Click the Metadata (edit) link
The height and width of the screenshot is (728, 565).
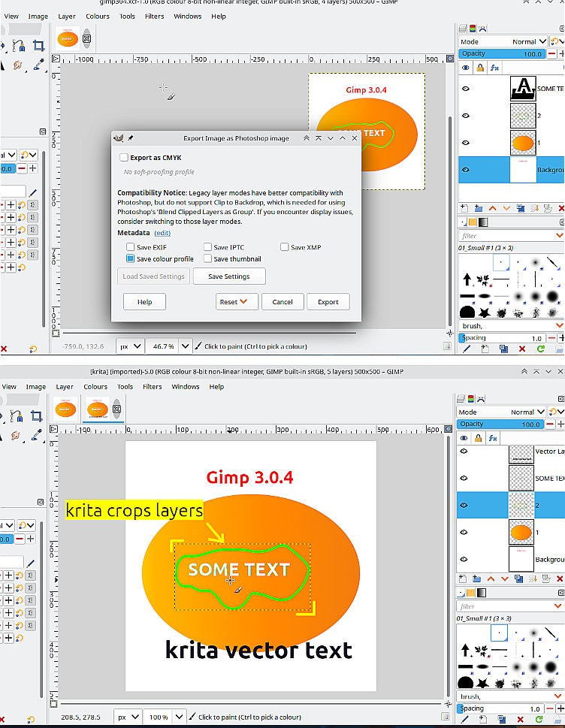click(162, 233)
